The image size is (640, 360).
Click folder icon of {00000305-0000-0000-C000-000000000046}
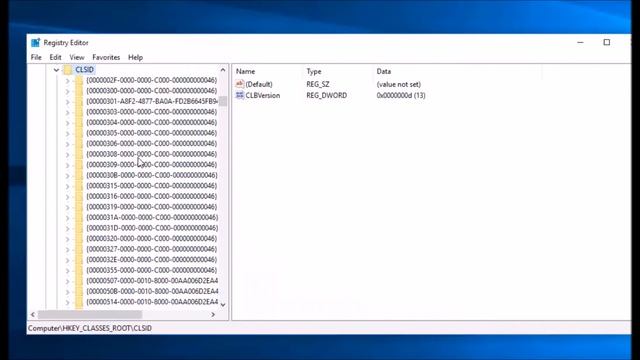[79, 133]
